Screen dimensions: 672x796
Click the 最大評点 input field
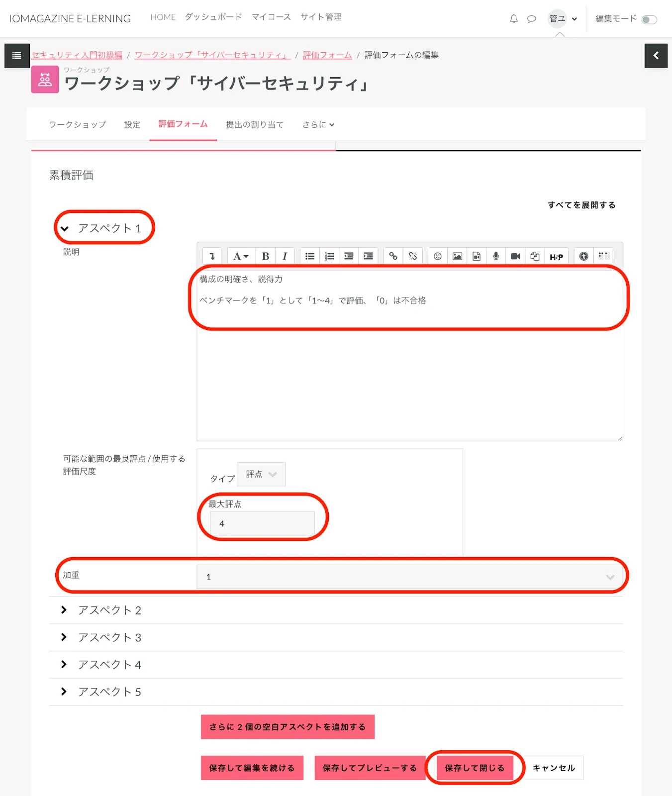(x=262, y=524)
